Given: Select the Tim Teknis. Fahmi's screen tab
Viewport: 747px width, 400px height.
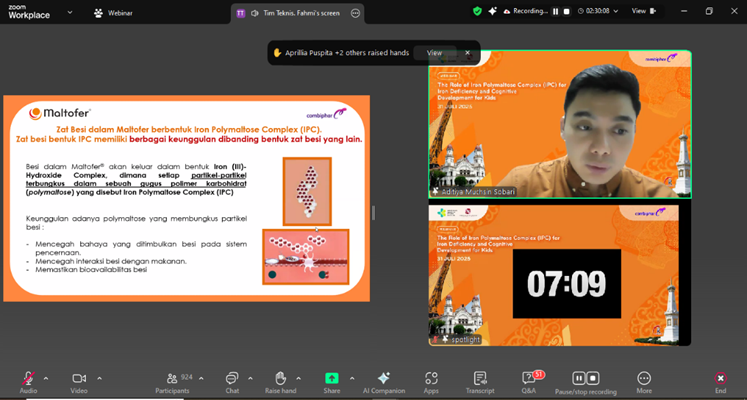Looking at the screenshot, I should 297,13.
